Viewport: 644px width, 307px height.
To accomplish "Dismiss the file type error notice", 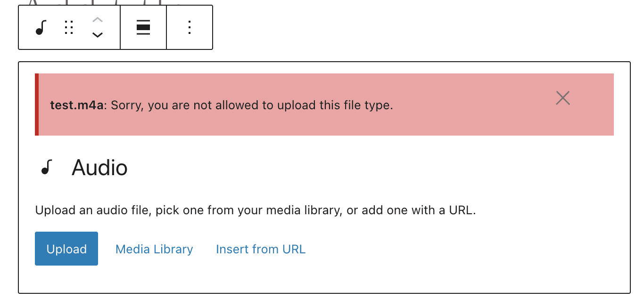I will coord(563,98).
